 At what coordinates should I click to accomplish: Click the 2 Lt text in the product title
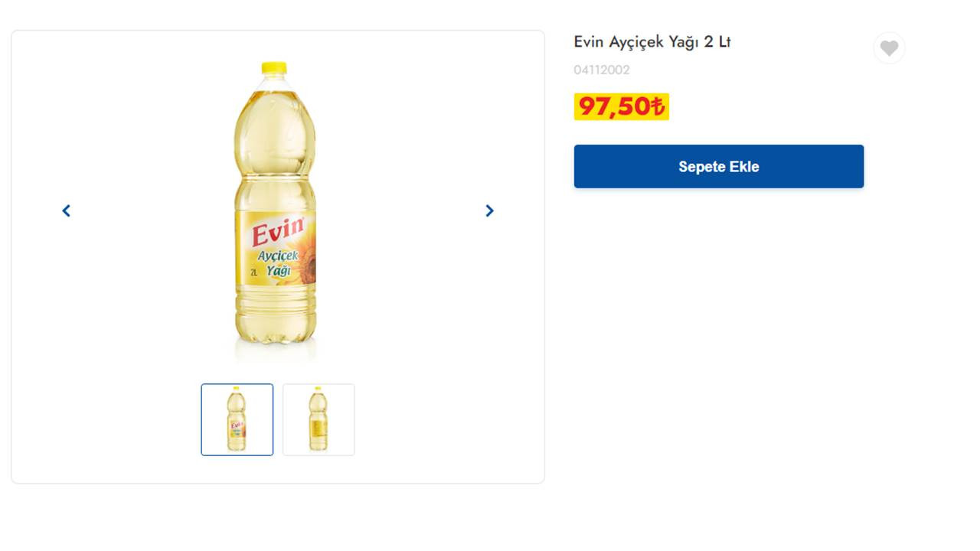(x=717, y=42)
